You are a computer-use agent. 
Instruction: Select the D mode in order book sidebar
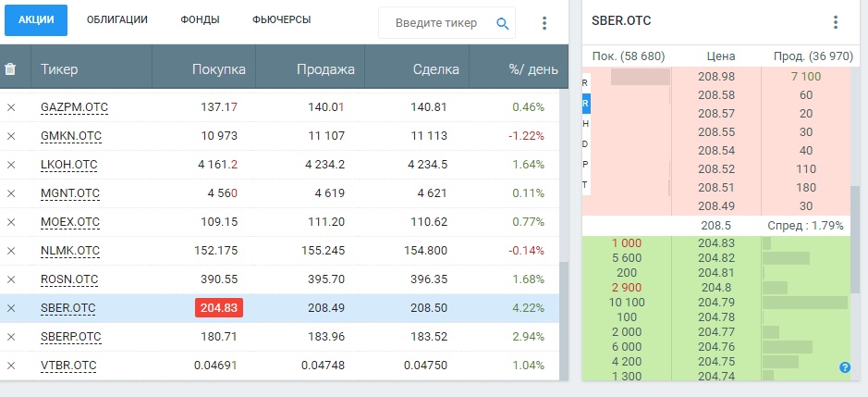tap(586, 144)
